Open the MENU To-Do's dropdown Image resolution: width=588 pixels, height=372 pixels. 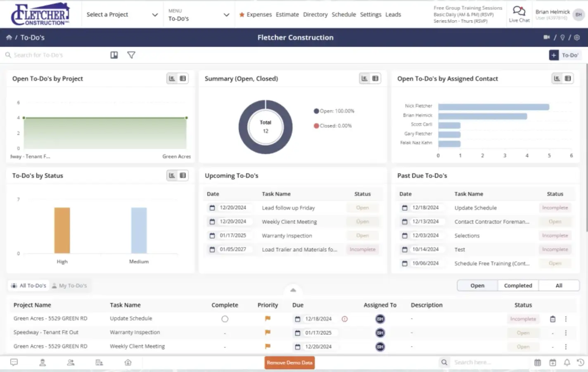tap(199, 14)
